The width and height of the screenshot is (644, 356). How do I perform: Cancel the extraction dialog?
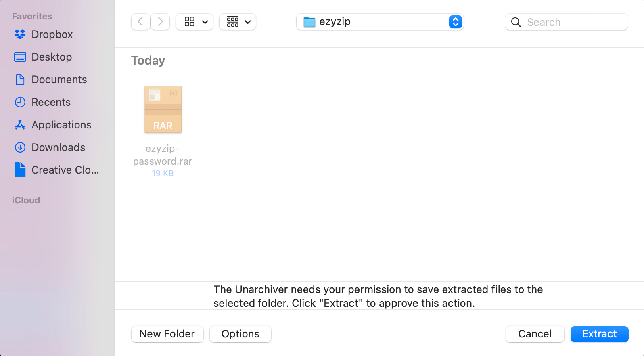click(x=535, y=334)
